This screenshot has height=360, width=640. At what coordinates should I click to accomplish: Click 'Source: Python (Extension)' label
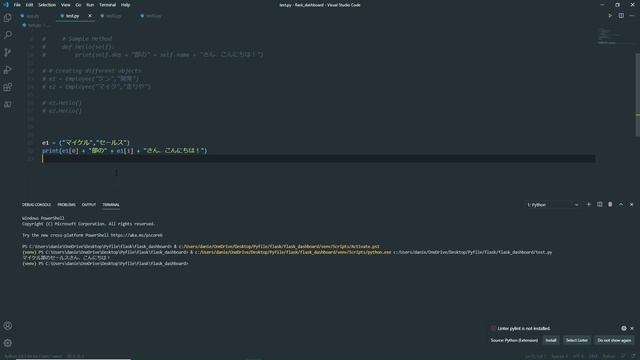click(514, 340)
